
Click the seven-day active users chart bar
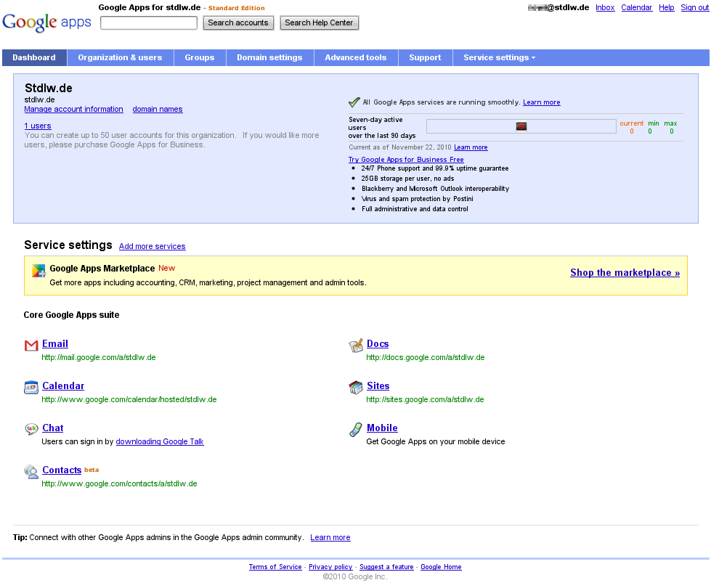pos(521,126)
